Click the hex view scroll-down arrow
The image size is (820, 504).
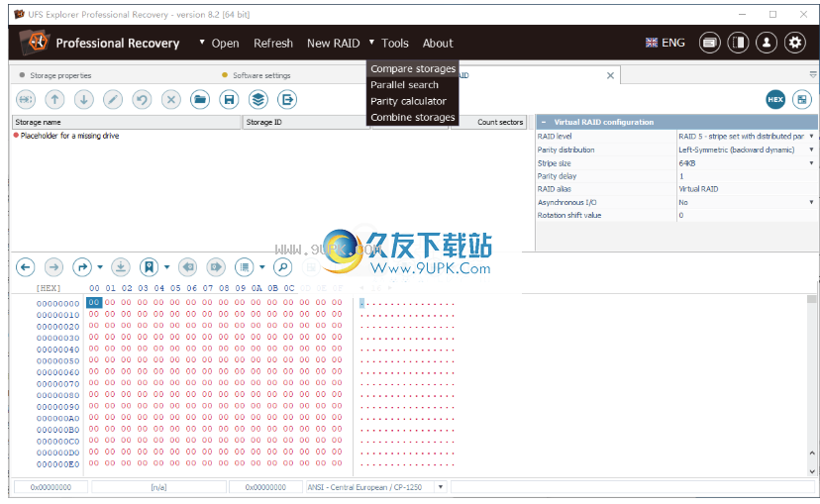click(x=812, y=471)
